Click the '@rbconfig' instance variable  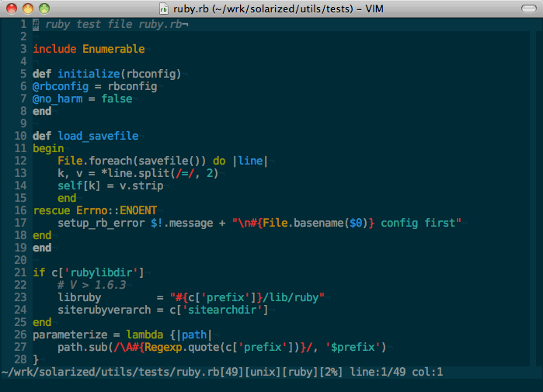(x=61, y=86)
